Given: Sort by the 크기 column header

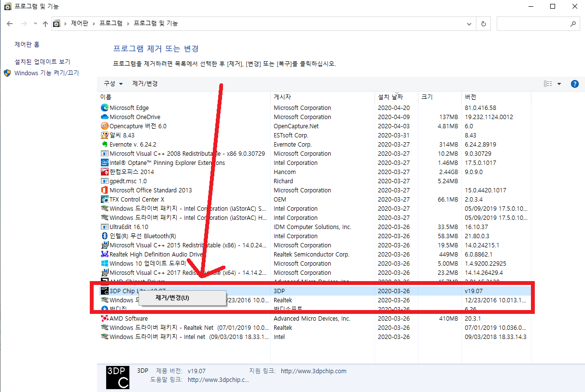Looking at the screenshot, I should (439, 97).
